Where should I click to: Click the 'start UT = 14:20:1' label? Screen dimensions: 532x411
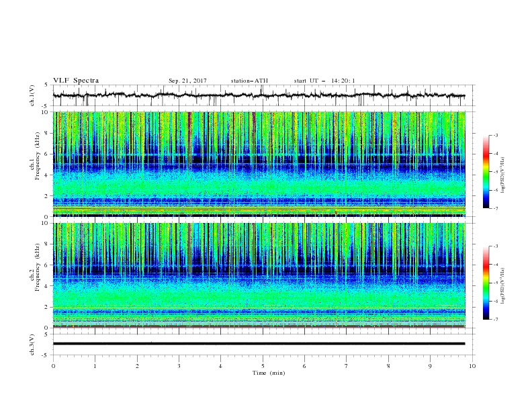(x=324, y=81)
